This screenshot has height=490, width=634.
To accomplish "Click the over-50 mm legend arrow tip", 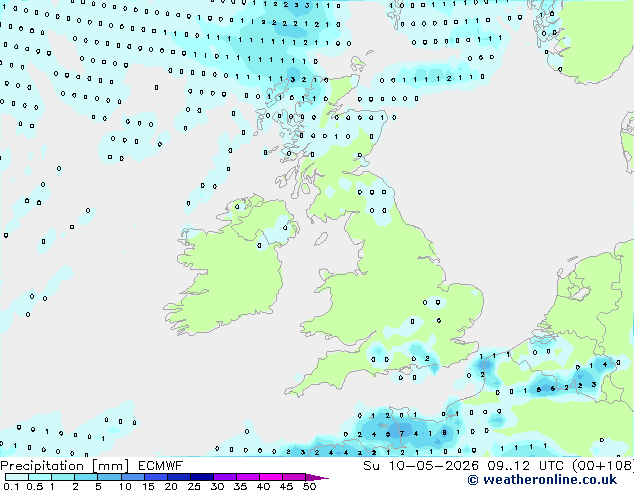I will tap(317, 477).
